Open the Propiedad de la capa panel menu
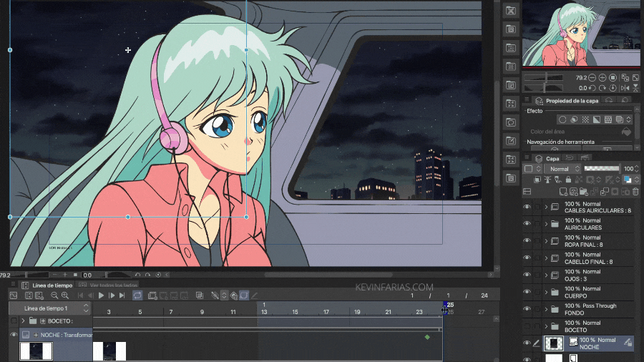This screenshot has height=362, width=644. pos(527,99)
